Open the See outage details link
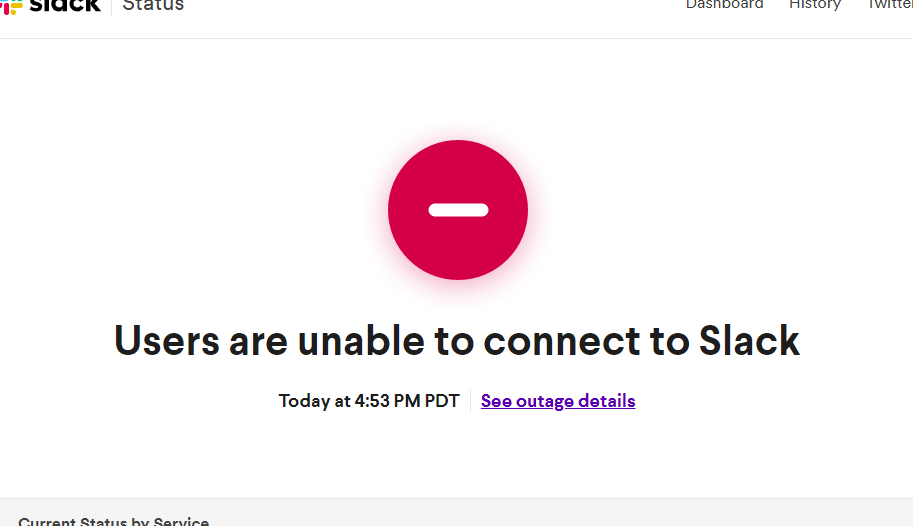This screenshot has height=526, width=913. click(558, 401)
